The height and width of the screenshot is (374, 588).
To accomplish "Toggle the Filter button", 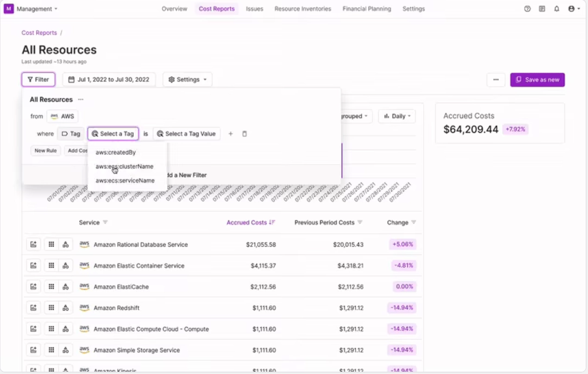I will (x=38, y=80).
